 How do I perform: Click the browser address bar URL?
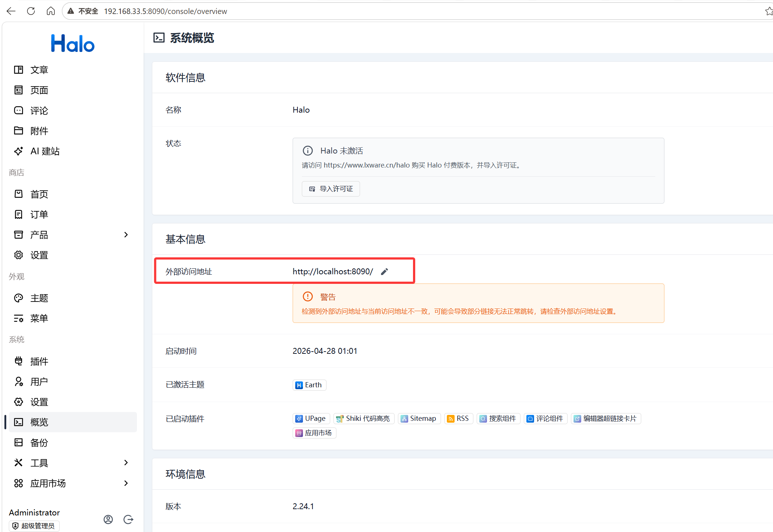[166, 11]
